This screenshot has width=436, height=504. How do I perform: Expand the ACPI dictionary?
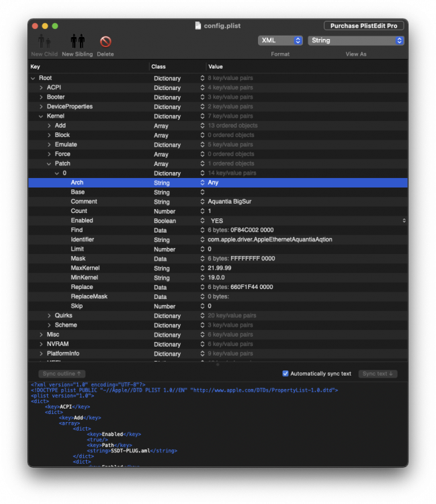point(41,87)
